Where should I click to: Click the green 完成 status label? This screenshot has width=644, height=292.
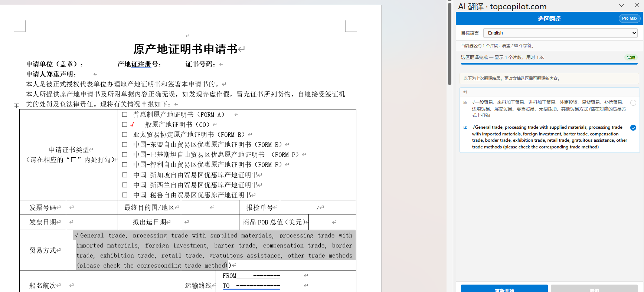click(x=631, y=58)
